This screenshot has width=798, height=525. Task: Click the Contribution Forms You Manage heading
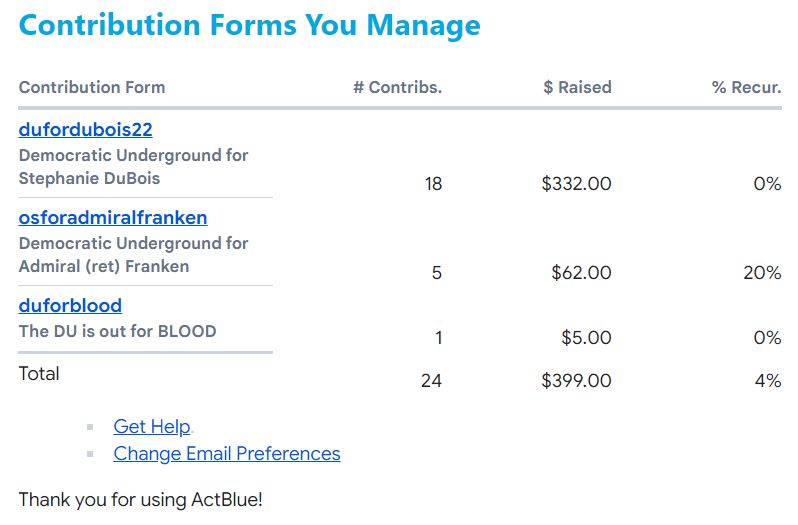coord(249,25)
